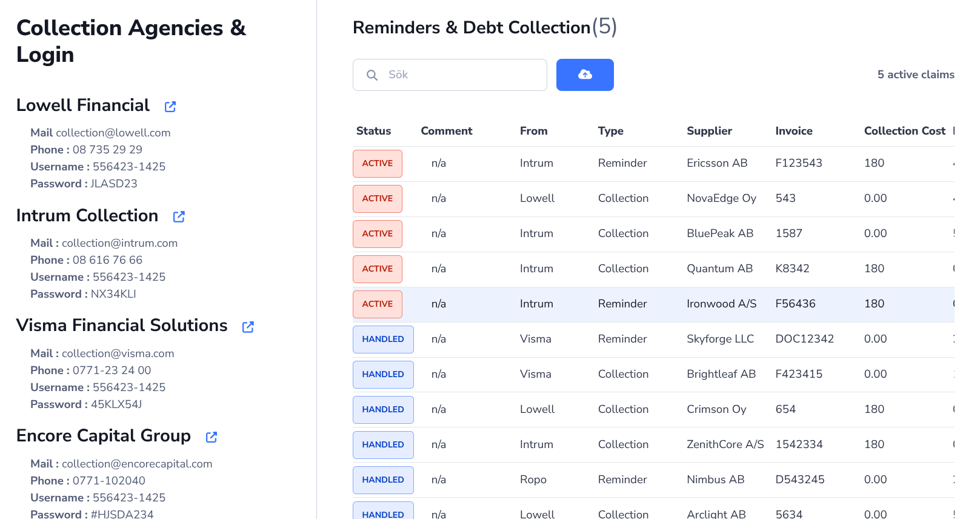Screen dimensions: 980x519
Task: Click invoice number F123543
Action: tap(799, 163)
